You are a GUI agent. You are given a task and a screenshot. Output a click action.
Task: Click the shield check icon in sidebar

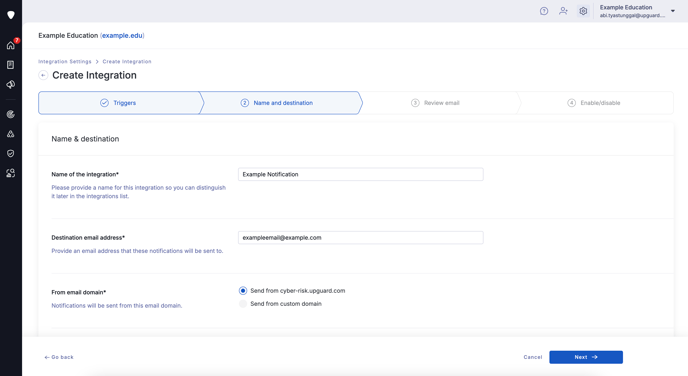(11, 153)
